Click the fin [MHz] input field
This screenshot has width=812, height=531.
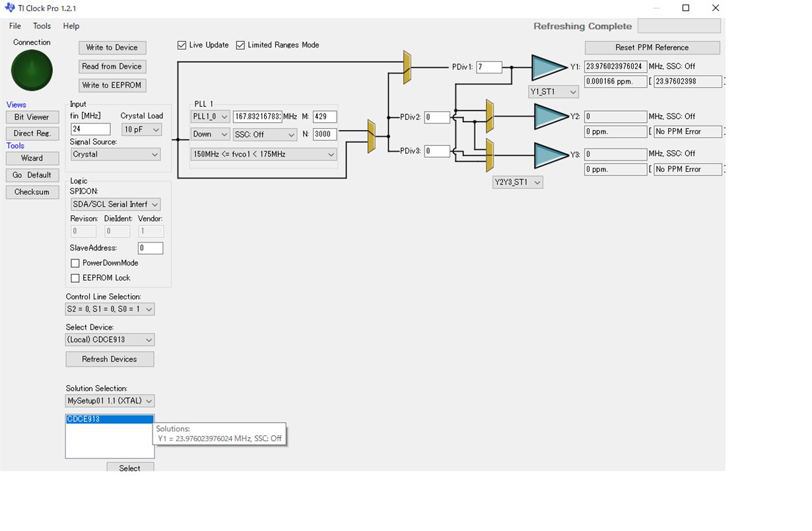click(x=90, y=129)
